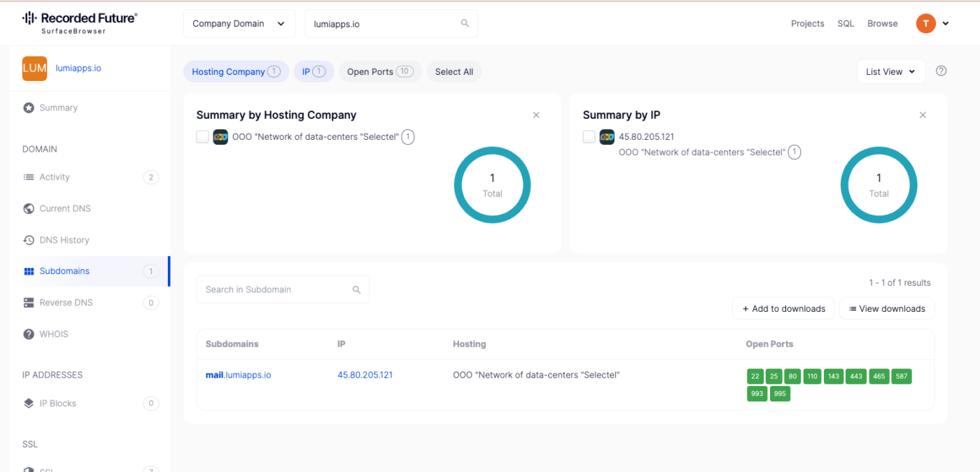Image resolution: width=980 pixels, height=472 pixels.
Task: Click the Open Ports column header
Action: [x=769, y=344]
